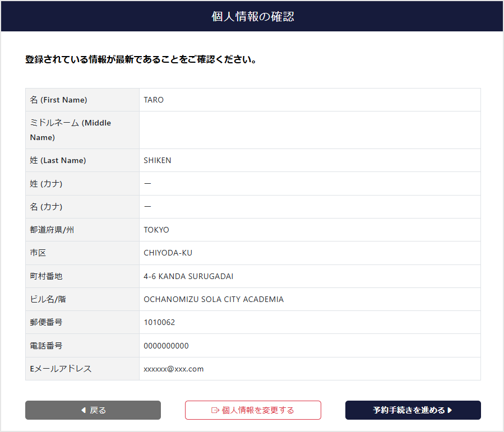The image size is (504, 432).
Task: Click the 個人情報の確認 page header
Action: click(252, 16)
